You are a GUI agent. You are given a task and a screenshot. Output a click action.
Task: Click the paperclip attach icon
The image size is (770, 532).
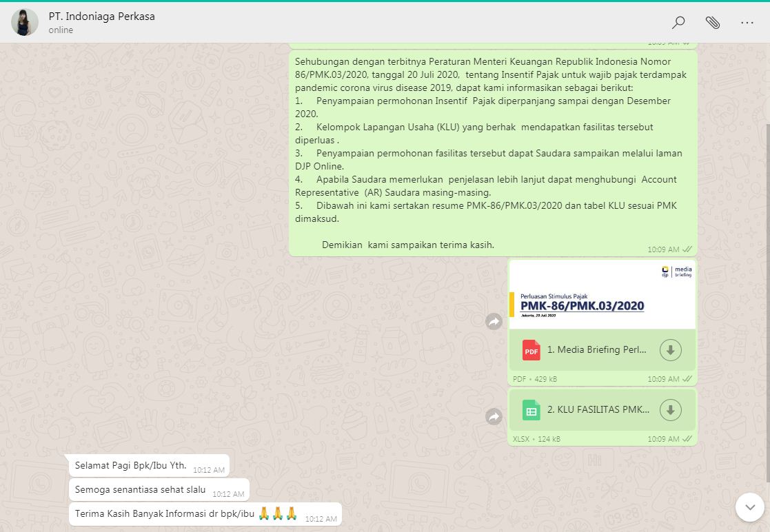(713, 23)
